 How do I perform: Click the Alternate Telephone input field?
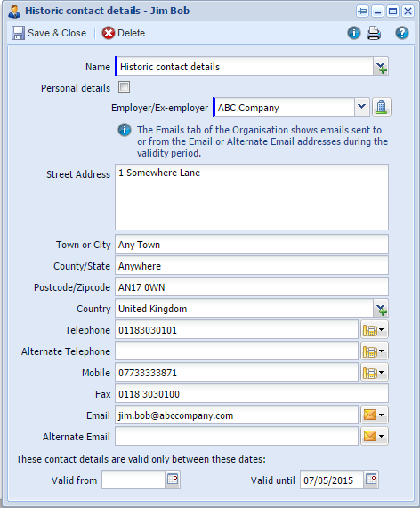(x=237, y=351)
